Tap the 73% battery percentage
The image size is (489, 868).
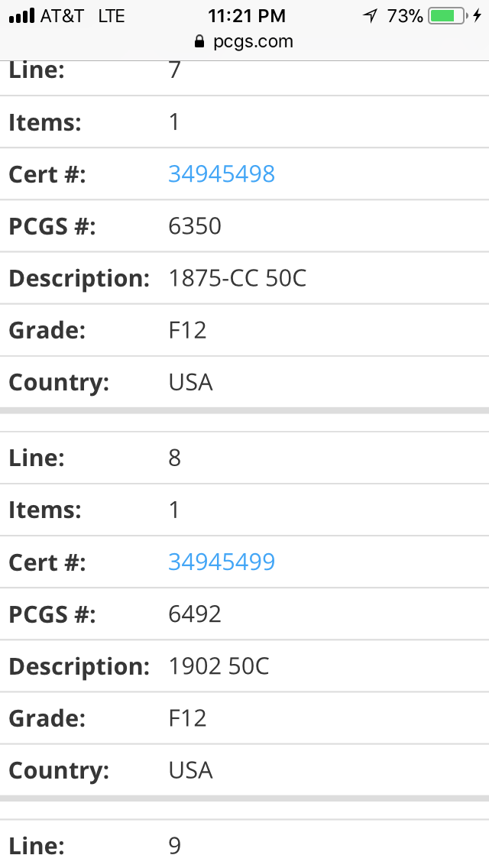(x=405, y=16)
